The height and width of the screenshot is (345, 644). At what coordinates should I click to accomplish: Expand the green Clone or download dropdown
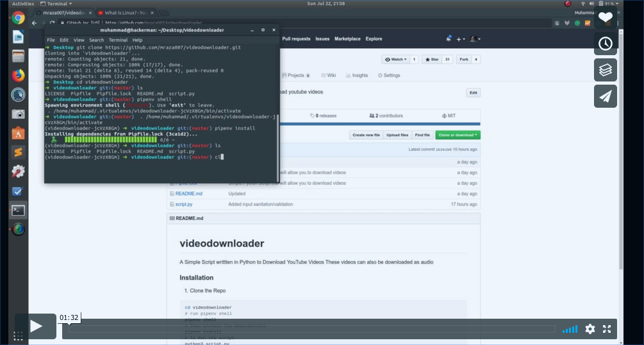coord(458,135)
